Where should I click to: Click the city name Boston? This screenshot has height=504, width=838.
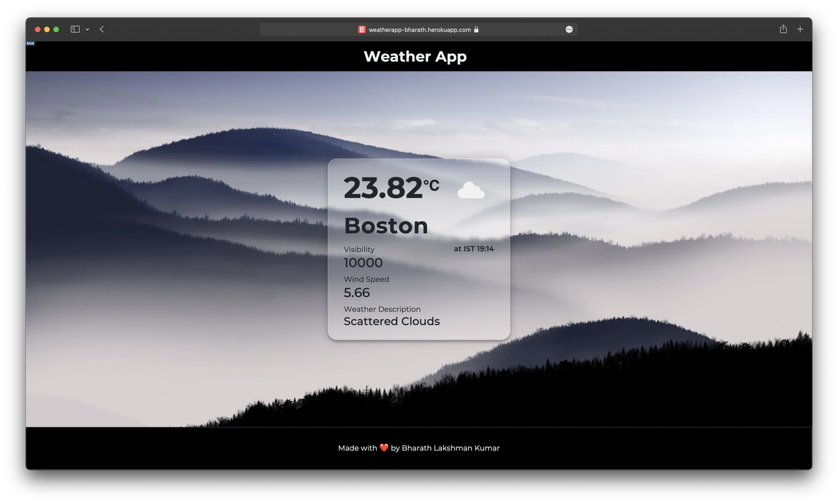point(386,225)
